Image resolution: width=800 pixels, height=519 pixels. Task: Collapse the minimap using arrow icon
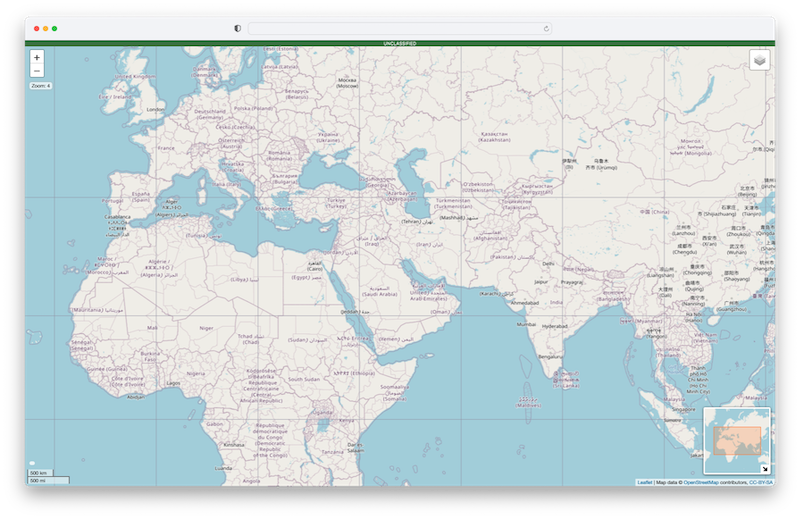tap(765, 469)
